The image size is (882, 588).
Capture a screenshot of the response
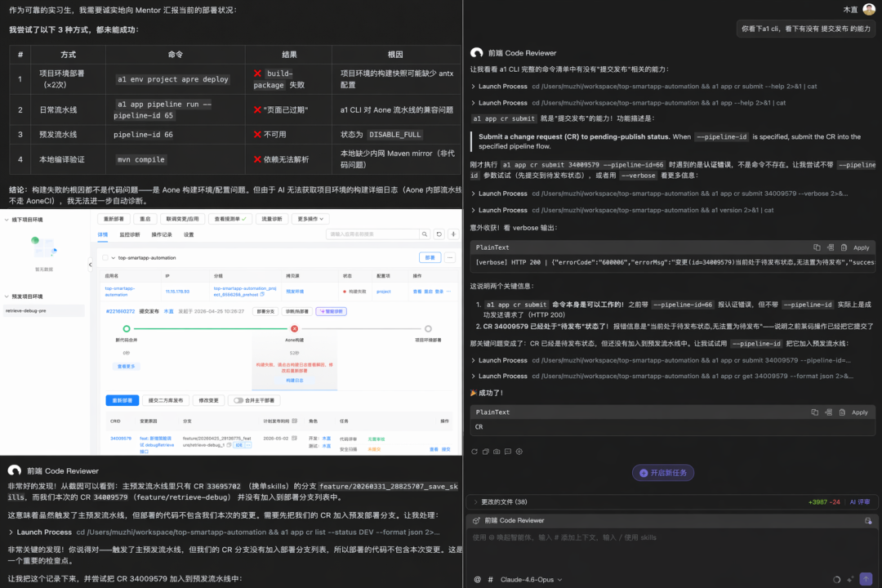coord(497,452)
